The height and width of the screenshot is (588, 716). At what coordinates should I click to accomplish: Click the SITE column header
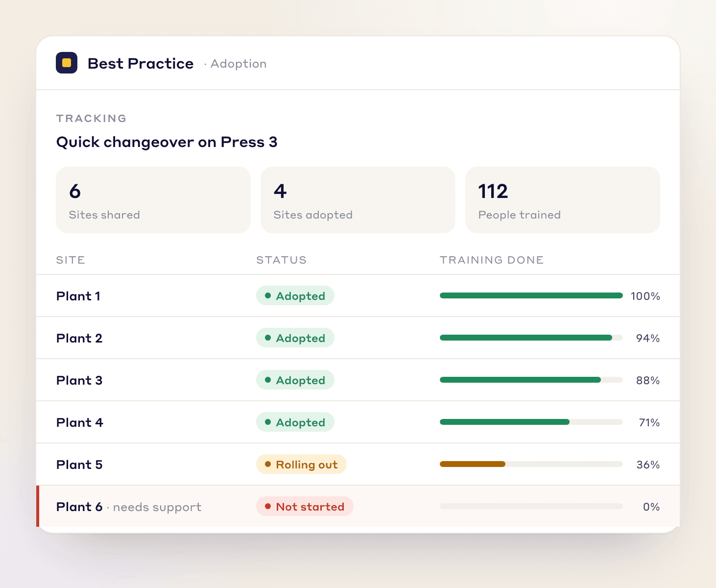tap(71, 260)
